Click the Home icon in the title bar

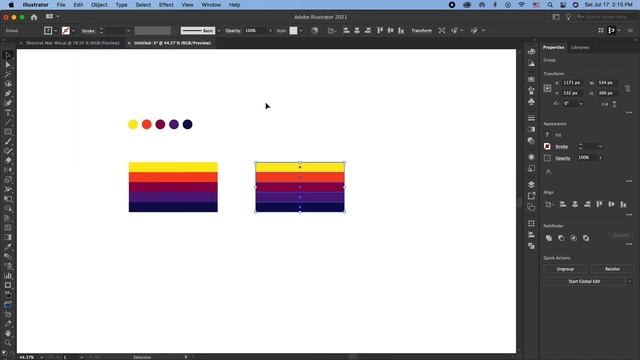point(34,17)
